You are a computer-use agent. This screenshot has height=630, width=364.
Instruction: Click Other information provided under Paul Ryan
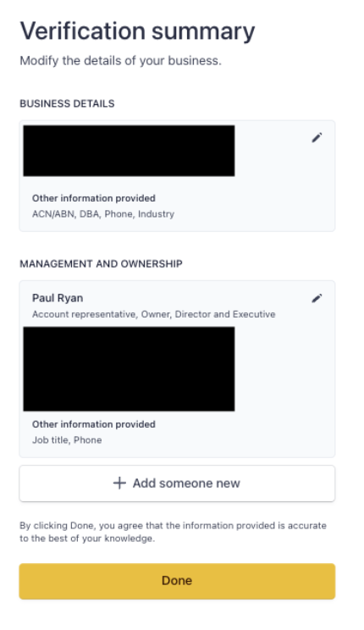point(94,424)
